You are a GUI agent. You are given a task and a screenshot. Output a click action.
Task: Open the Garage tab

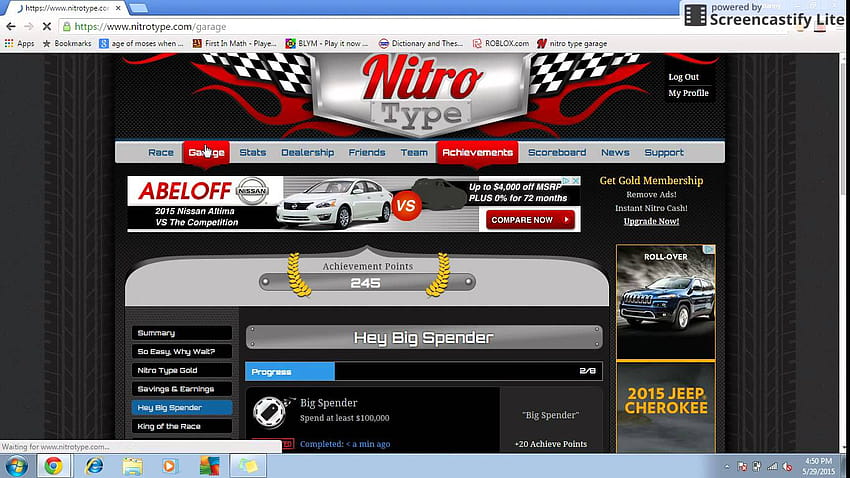pos(207,152)
